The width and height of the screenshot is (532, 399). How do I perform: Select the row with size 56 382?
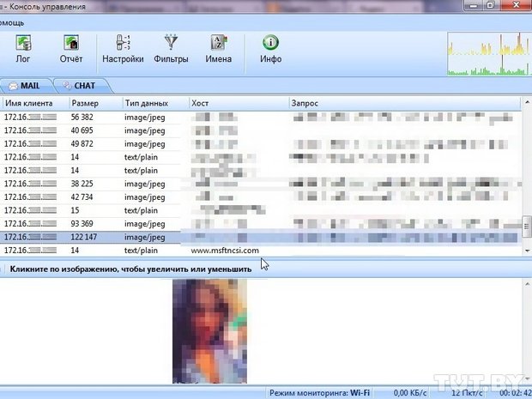(261, 118)
